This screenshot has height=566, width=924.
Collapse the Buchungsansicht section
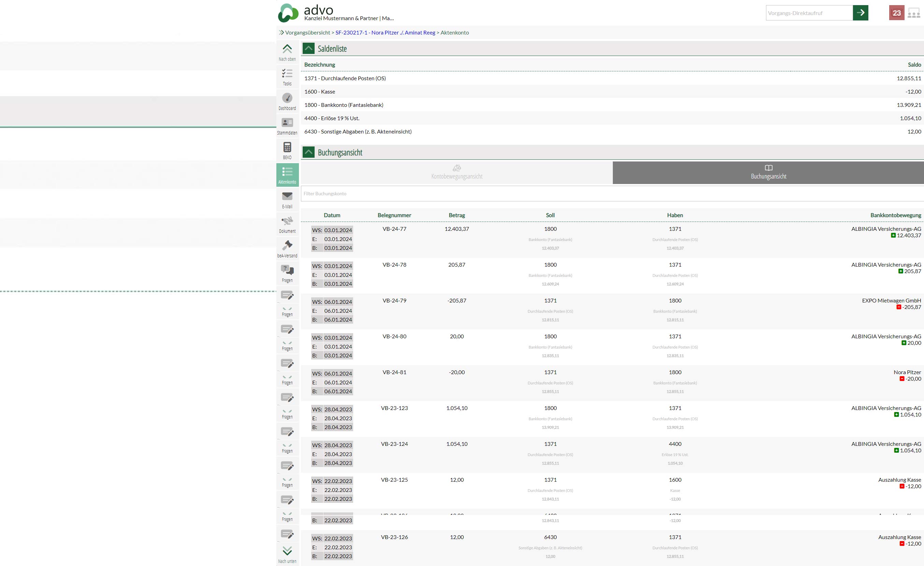pyautogui.click(x=308, y=152)
